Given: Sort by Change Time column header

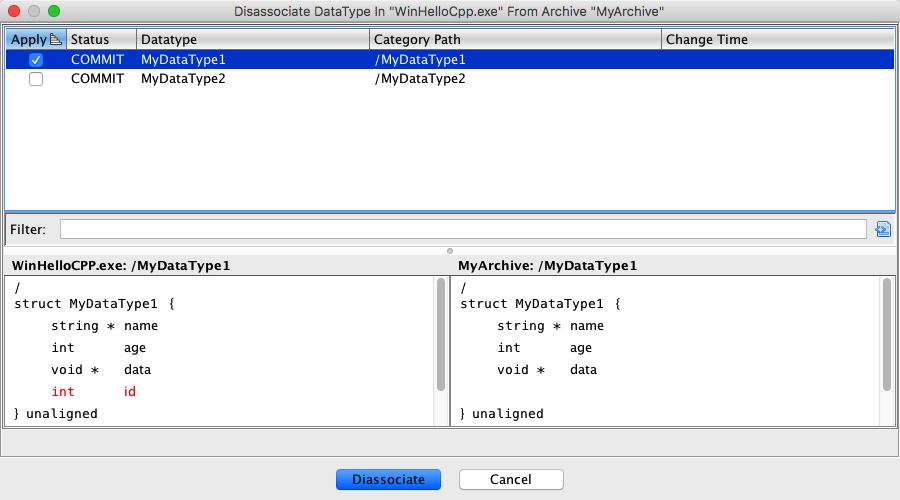Looking at the screenshot, I should (x=776, y=39).
